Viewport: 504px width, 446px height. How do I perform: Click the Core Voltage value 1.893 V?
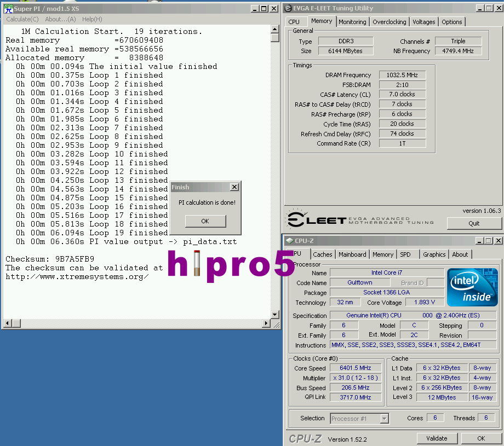click(x=425, y=302)
